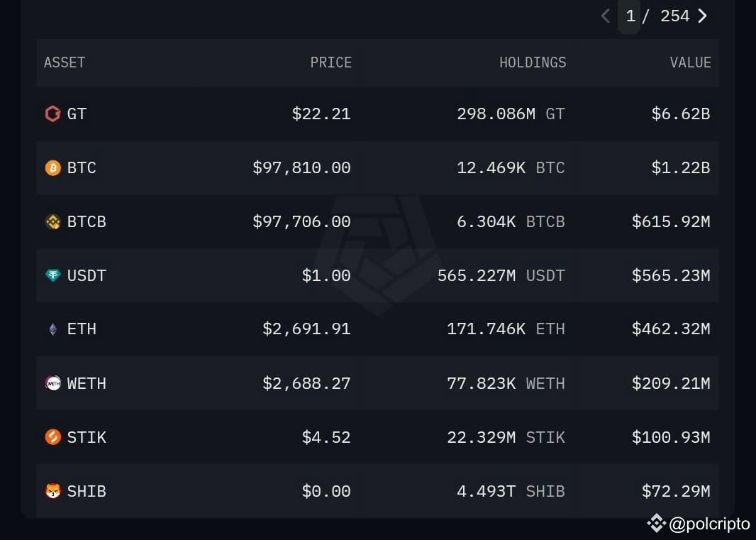Viewport: 756px width, 540px height.
Task: Select the BTC value $1.22B cell
Action: coord(681,168)
